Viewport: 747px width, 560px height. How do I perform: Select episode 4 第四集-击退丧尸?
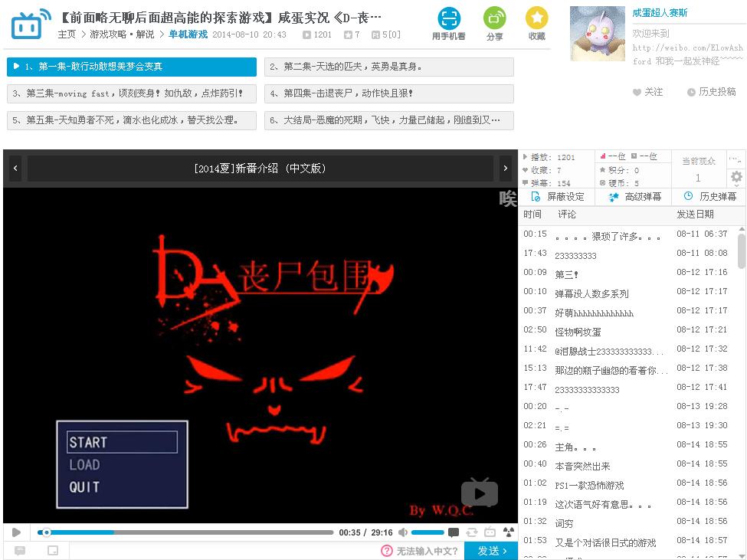pyautogui.click(x=388, y=93)
